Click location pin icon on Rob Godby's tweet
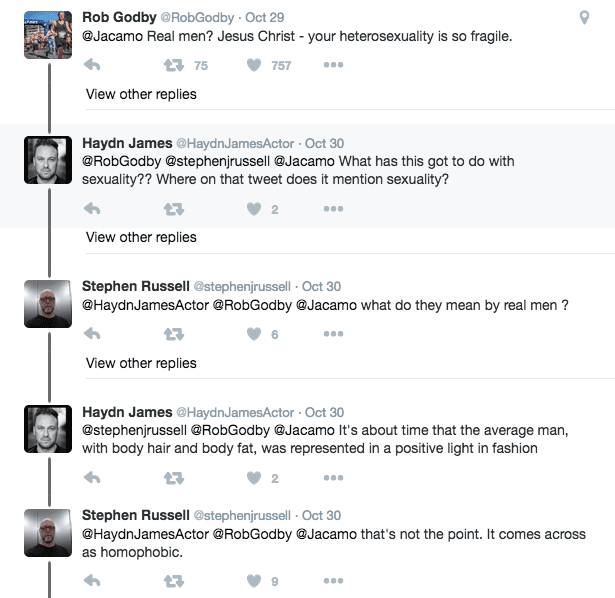615x598 pixels. pos(585,18)
